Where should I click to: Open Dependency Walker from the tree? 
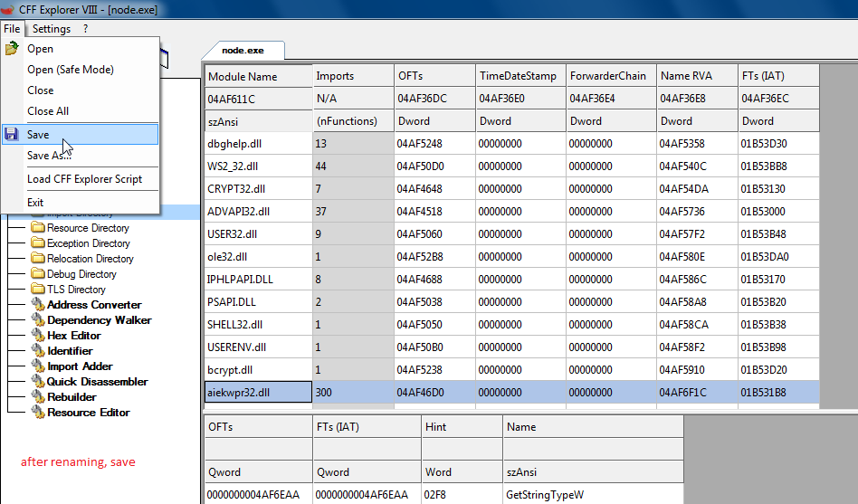point(99,319)
